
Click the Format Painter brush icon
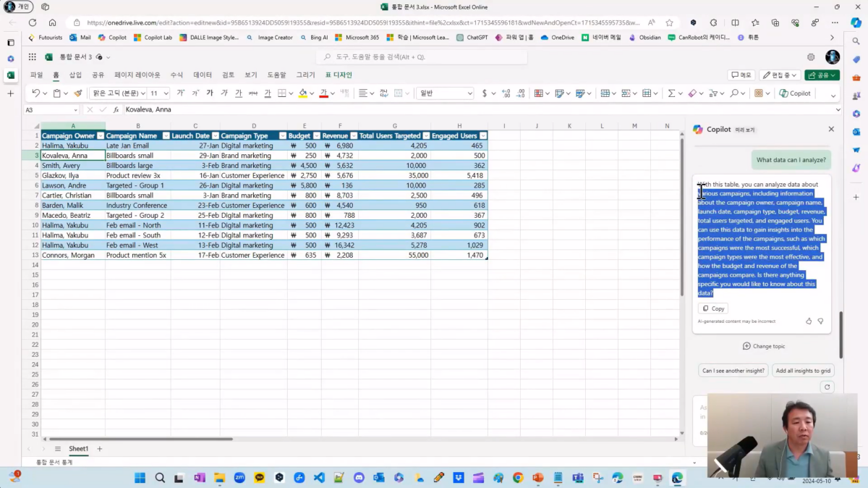pos(78,93)
